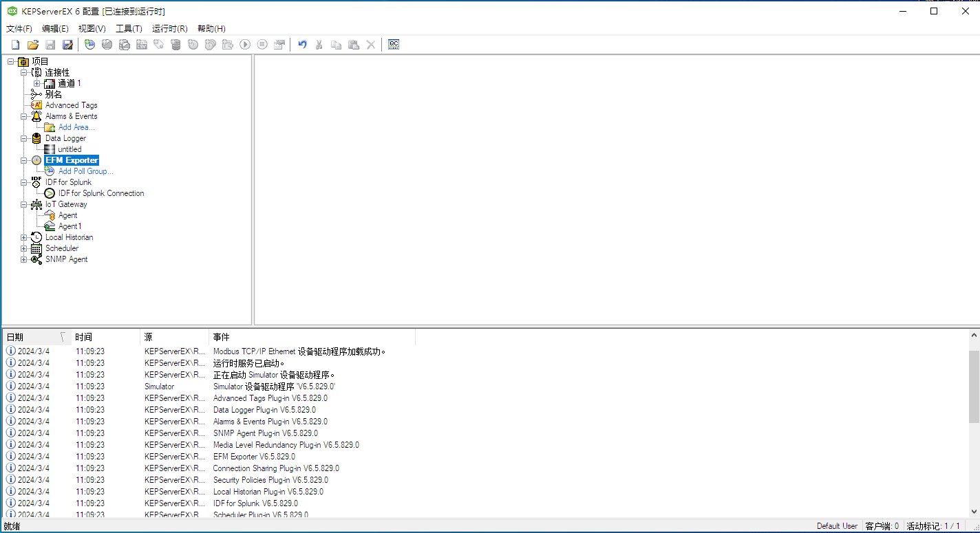Image resolution: width=980 pixels, height=533 pixels.
Task: Click the Data Logger database icon
Action: point(36,138)
